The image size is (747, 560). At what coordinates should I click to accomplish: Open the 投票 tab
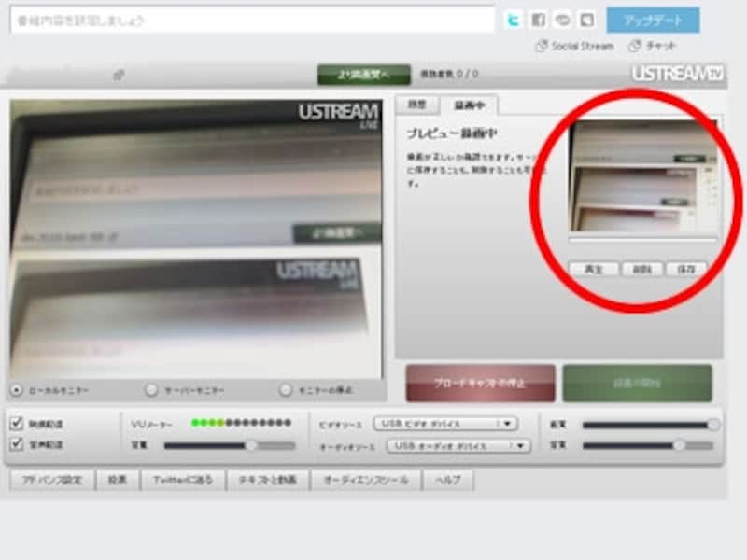[118, 480]
